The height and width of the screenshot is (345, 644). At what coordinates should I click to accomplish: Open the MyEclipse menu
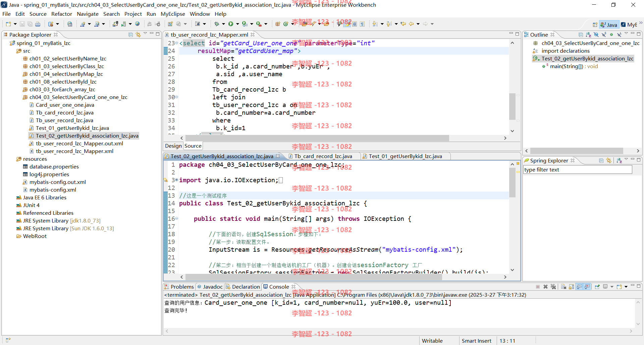173,14
